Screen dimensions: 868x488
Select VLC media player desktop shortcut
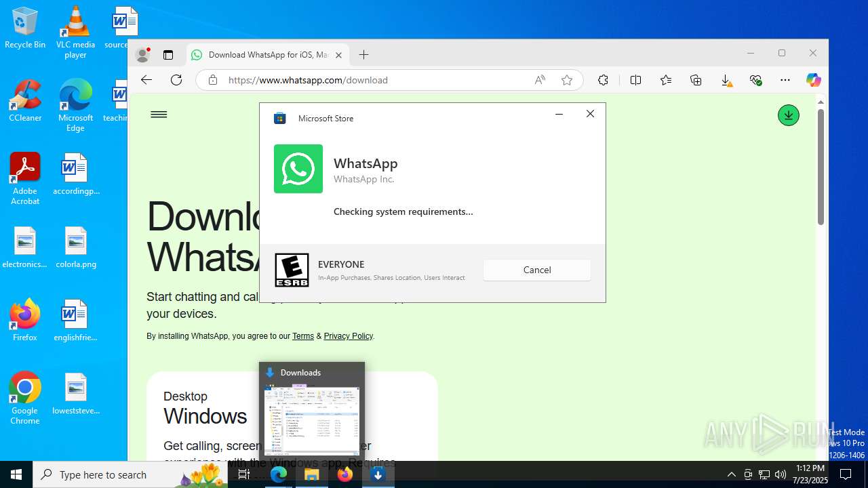click(x=75, y=33)
